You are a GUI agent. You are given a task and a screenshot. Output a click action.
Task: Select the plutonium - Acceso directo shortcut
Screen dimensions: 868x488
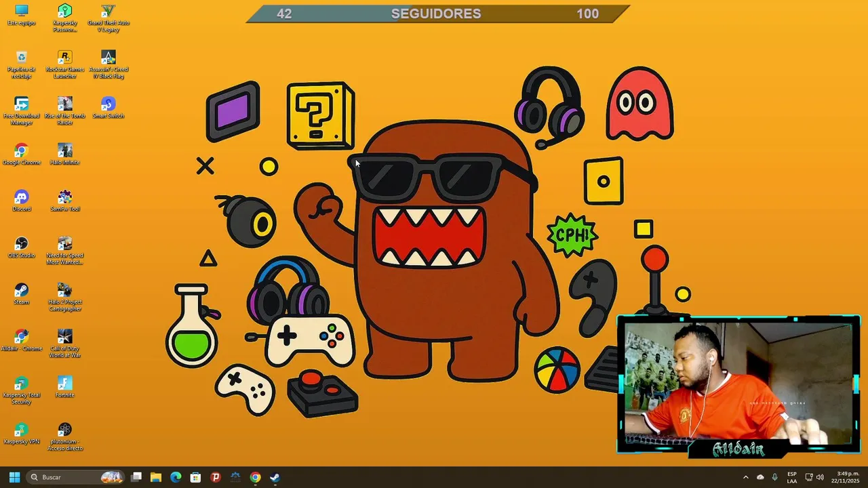coord(65,437)
